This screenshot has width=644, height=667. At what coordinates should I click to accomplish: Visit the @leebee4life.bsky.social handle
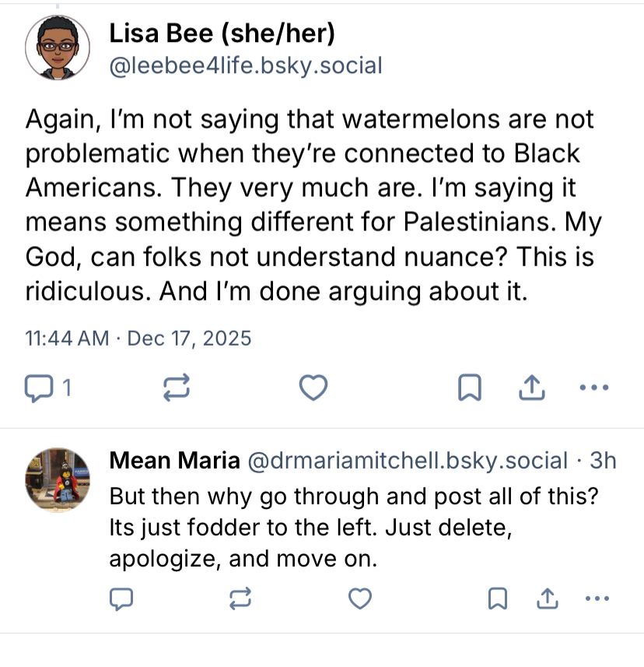pyautogui.click(x=245, y=65)
